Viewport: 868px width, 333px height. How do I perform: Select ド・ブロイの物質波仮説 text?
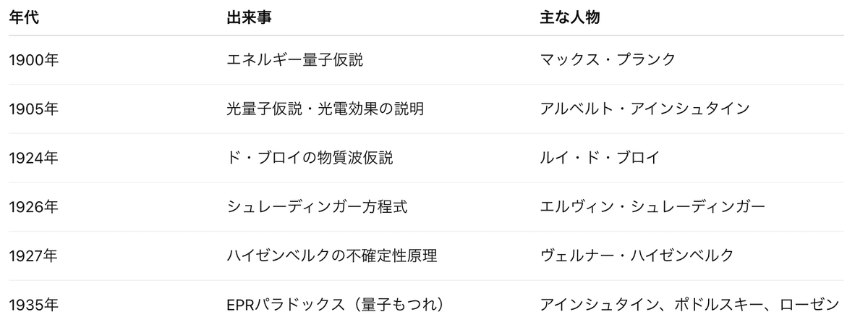(x=310, y=158)
